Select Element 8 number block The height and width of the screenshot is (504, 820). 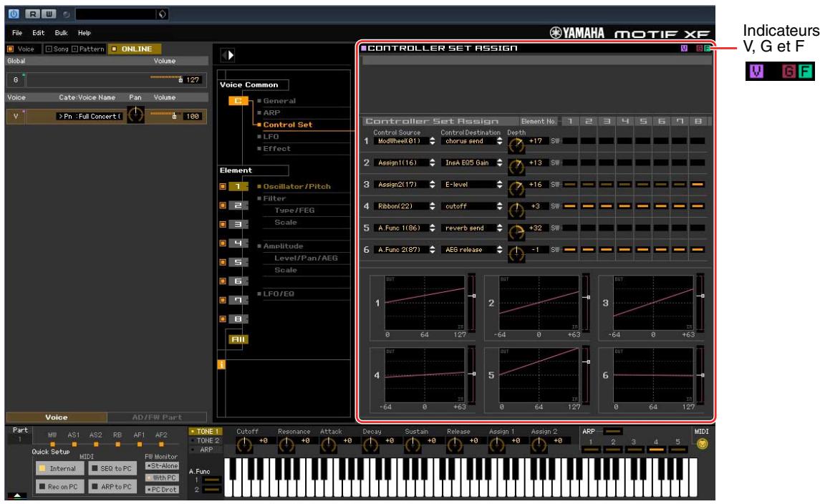pos(238,319)
